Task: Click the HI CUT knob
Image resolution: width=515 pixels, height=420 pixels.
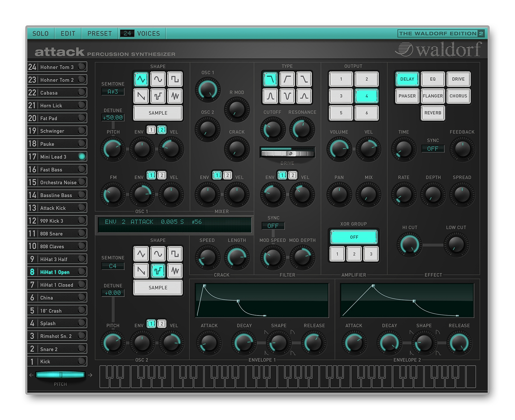Action: point(409,245)
